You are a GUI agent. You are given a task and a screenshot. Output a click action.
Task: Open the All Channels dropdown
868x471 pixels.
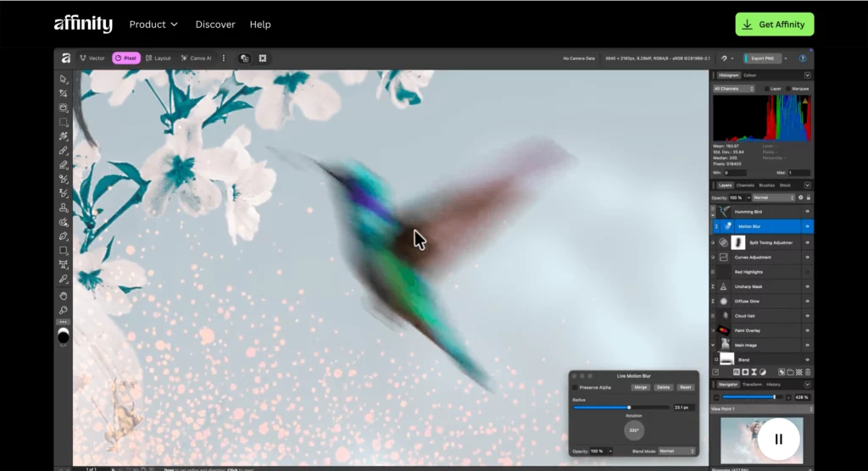coord(733,89)
